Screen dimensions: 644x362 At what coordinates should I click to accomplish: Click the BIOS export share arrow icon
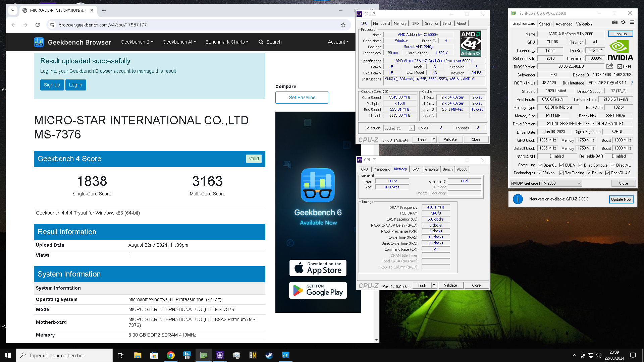(x=610, y=66)
